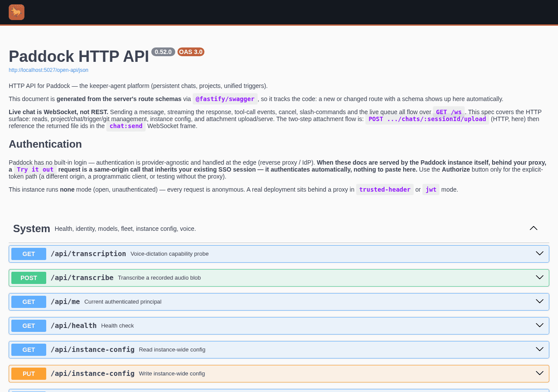Expand POST /api/transcribe row arrow
Screen dimensions: 558x392
540,277
